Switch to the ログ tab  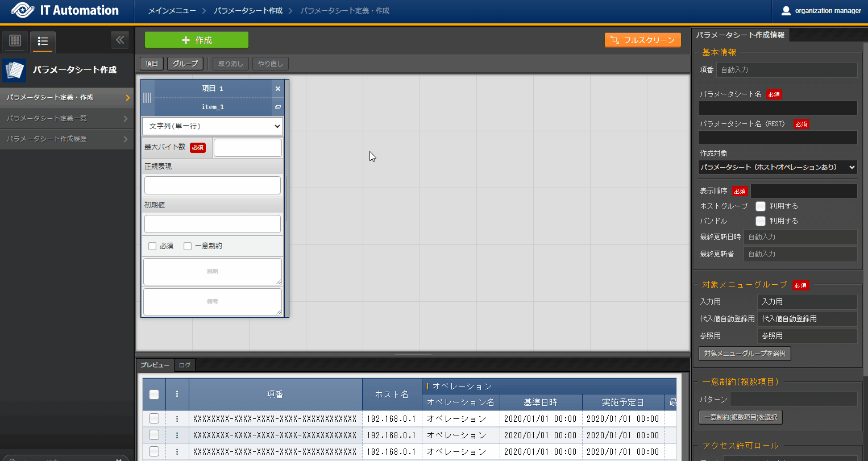click(x=184, y=365)
